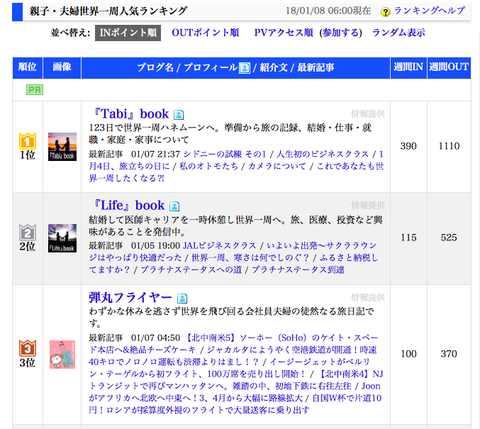Click 情報提供 in the 『Life』book row
Viewport: 480px width, 429px height.
pyautogui.click(x=368, y=205)
